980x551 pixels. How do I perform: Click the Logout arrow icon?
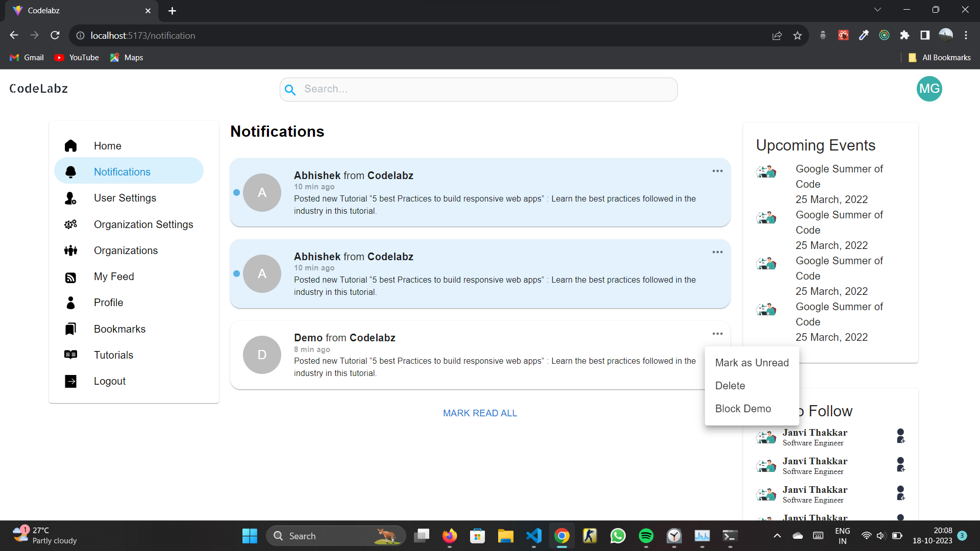pos(70,381)
